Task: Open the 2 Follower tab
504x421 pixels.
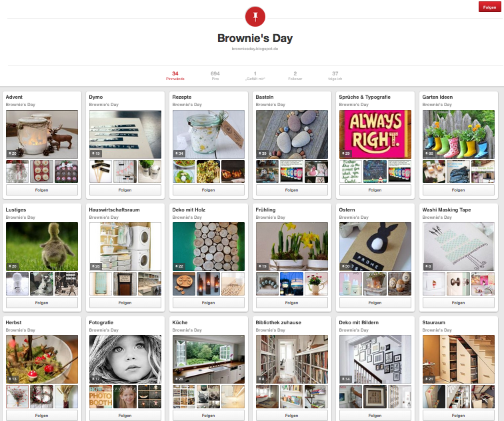Action: 295,76
